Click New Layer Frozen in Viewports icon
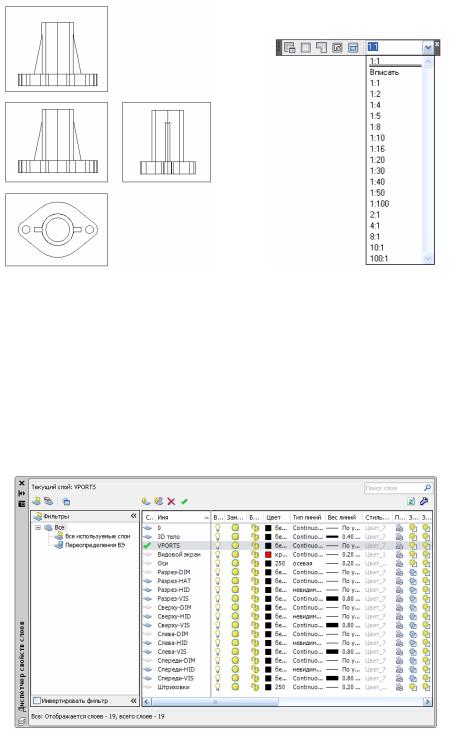 pos(158,501)
